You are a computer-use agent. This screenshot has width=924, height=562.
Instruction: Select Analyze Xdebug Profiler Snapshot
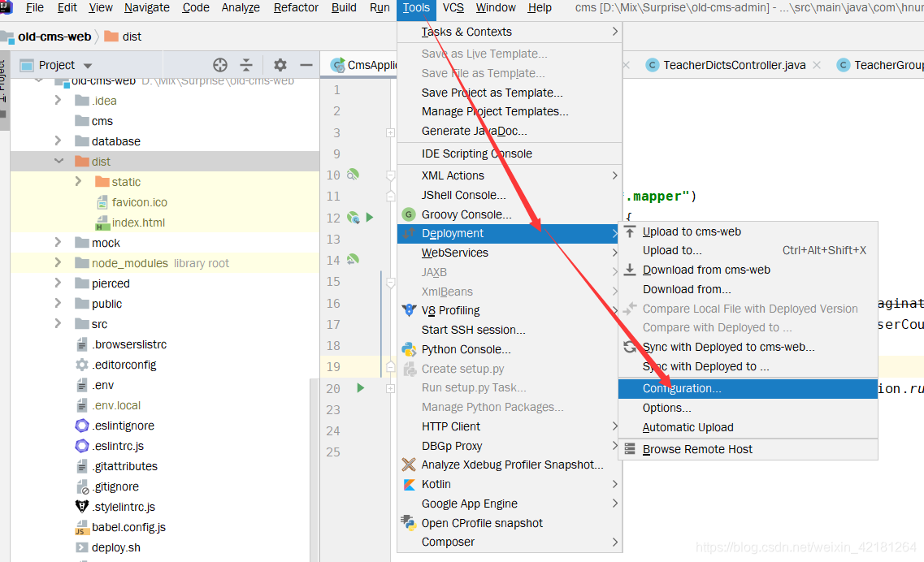tap(510, 465)
